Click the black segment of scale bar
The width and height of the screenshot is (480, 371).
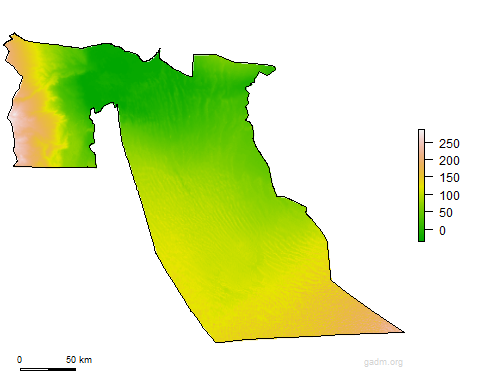click(x=62, y=369)
